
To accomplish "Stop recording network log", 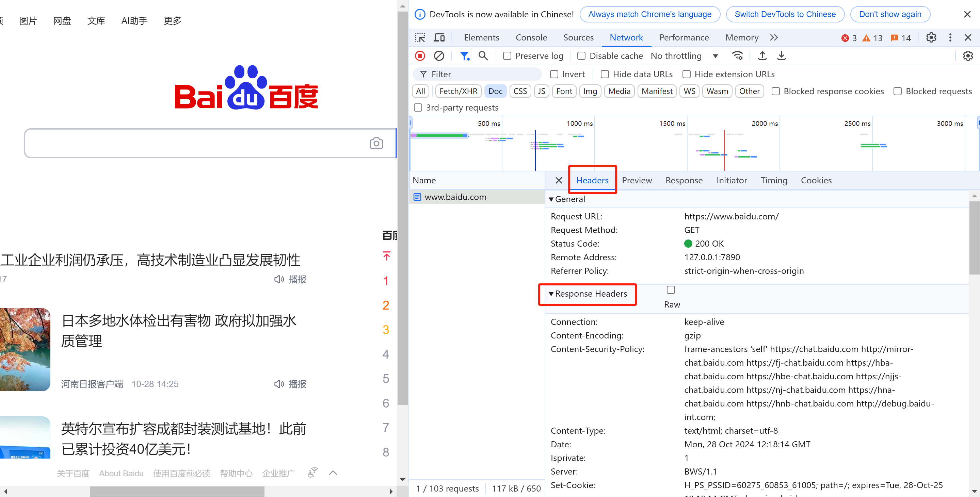I will point(420,56).
